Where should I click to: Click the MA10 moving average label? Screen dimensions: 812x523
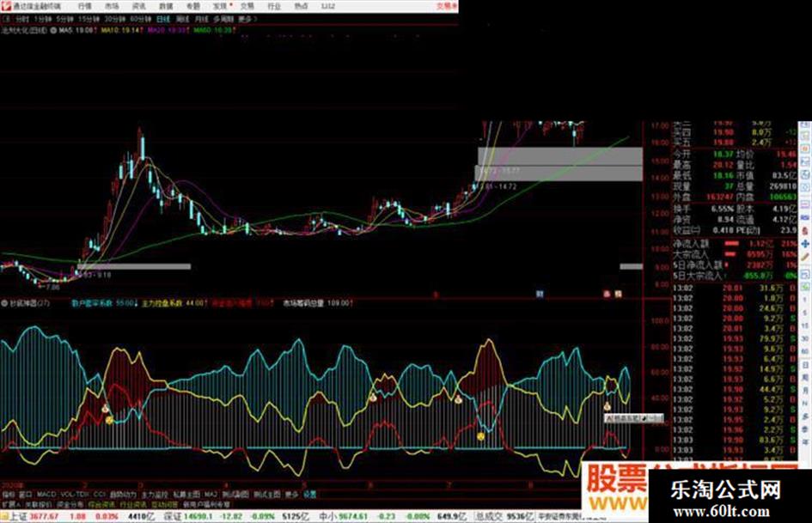[x=120, y=31]
